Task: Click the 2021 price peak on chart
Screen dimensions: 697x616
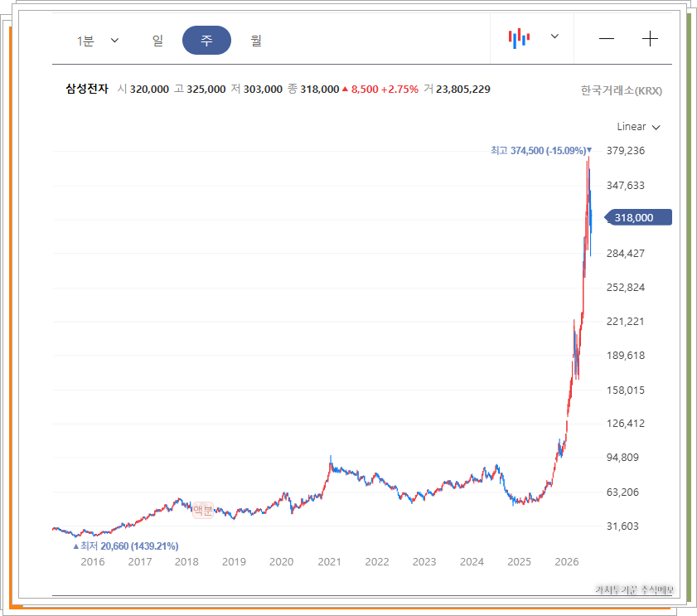Action: pos(331,460)
